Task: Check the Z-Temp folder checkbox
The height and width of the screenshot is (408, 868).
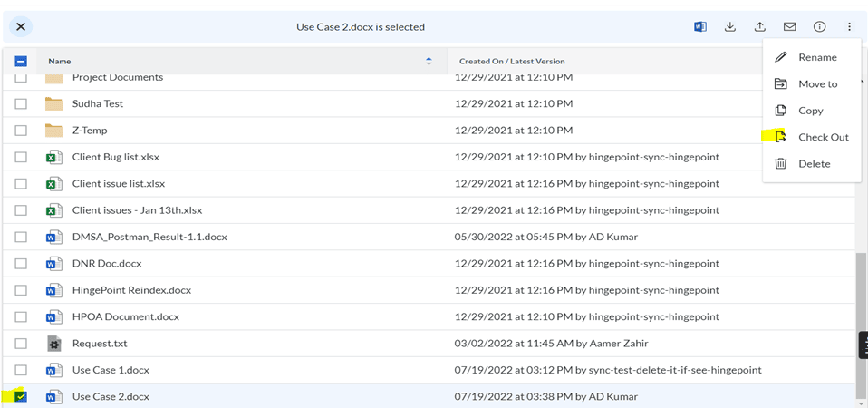Action: pos(21,131)
